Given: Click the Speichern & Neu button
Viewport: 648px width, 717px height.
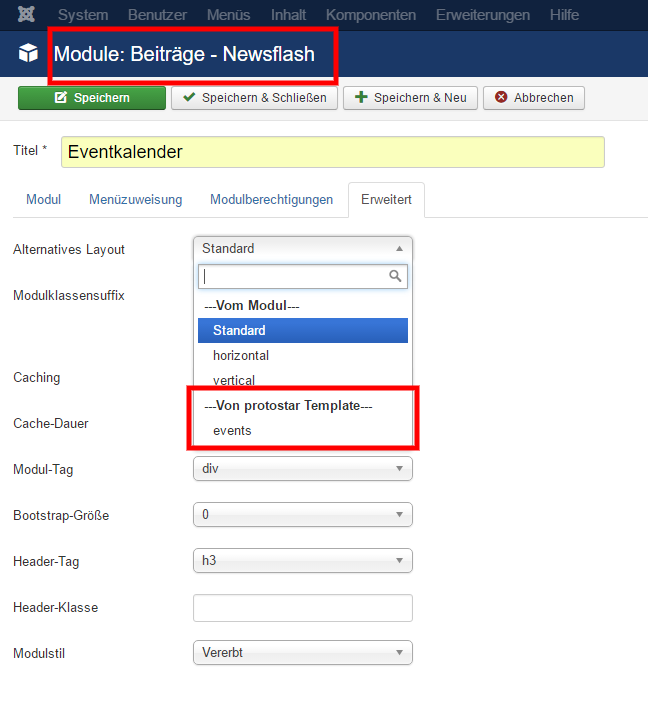Looking at the screenshot, I should [410, 98].
